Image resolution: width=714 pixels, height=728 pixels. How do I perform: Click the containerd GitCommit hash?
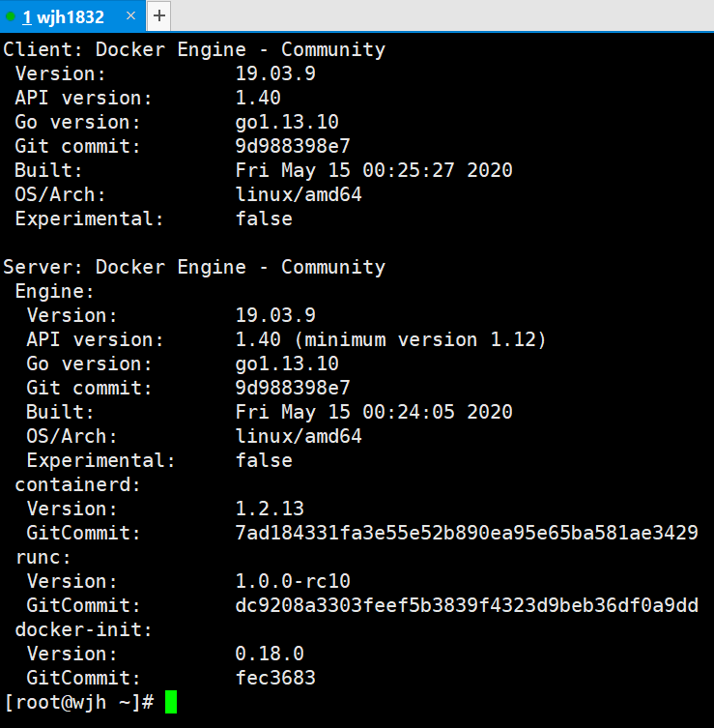click(x=466, y=534)
